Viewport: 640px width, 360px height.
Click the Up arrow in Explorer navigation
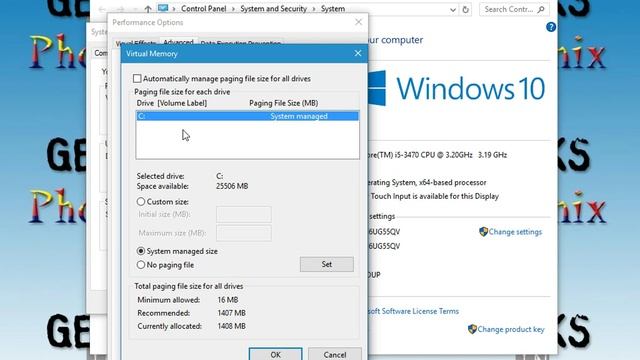[x=148, y=9]
